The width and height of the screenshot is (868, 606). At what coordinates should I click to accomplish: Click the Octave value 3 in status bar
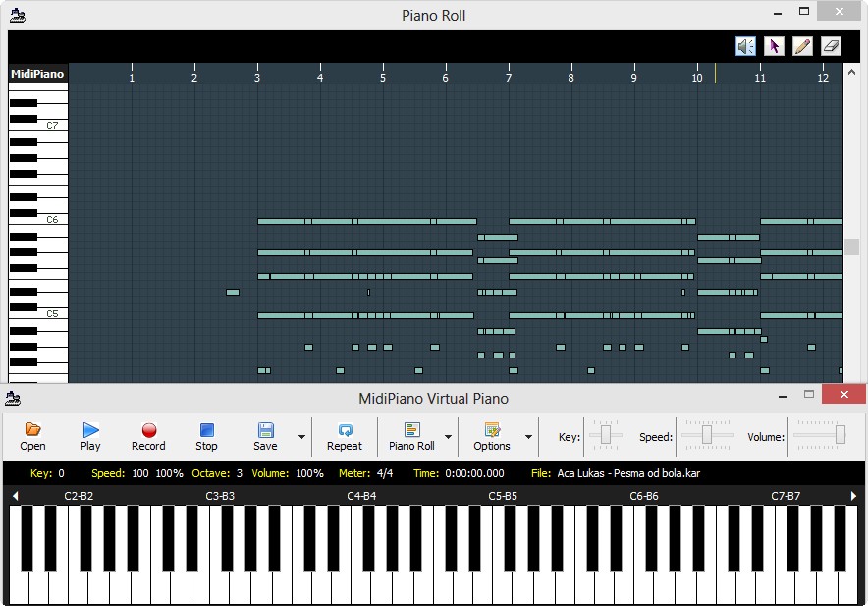point(240,473)
